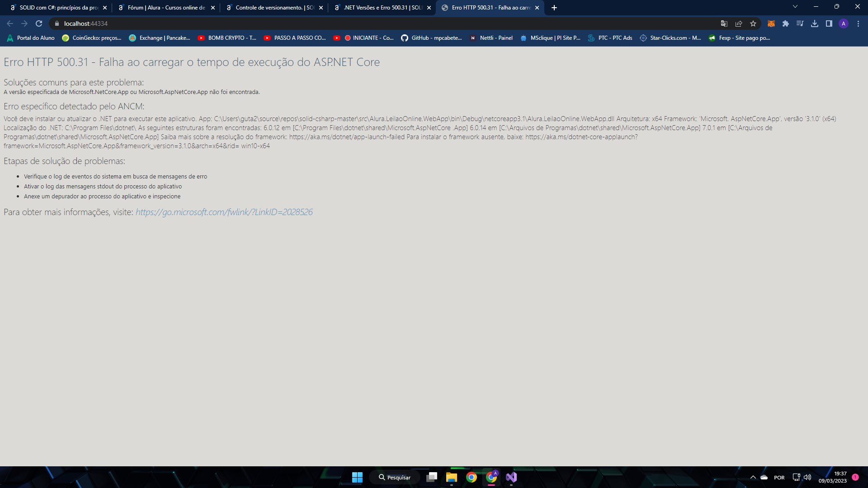Select the Erro HTTP 500.31 tab

(491, 8)
